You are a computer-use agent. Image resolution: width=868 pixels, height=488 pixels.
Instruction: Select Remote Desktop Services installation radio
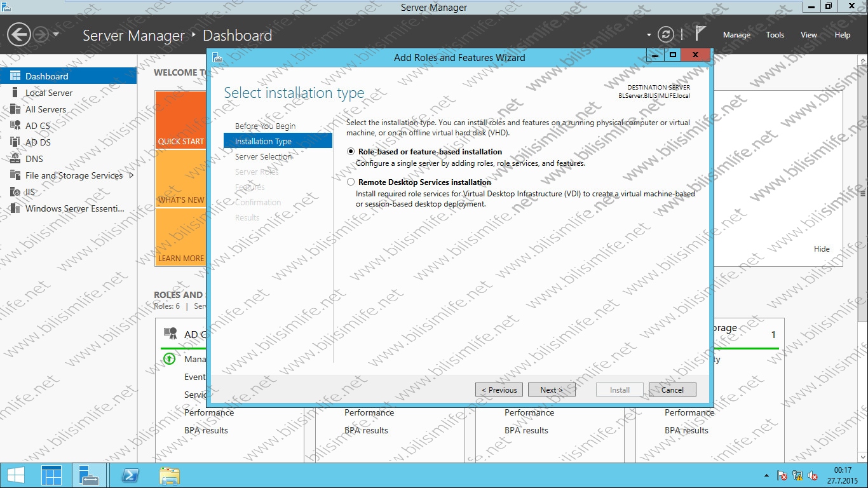click(x=351, y=182)
